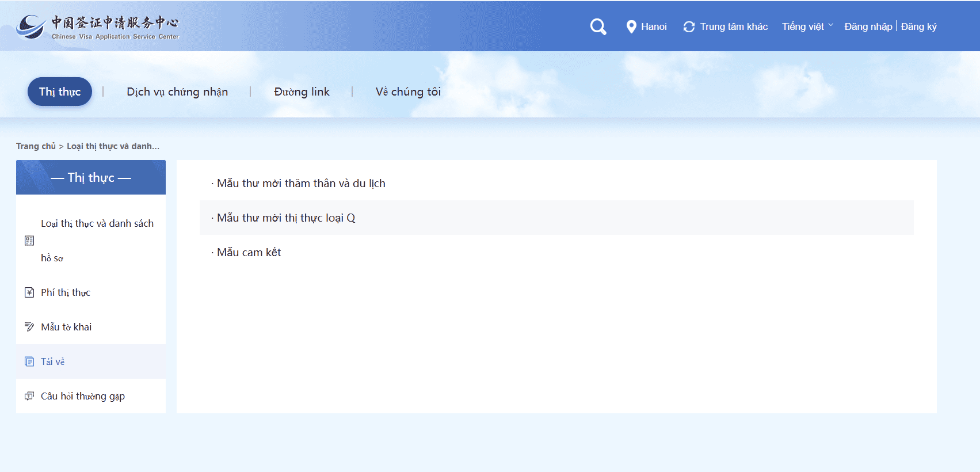Click the document list icon for Loại thị thực
Viewport: 980px width, 472px height.
point(29,241)
